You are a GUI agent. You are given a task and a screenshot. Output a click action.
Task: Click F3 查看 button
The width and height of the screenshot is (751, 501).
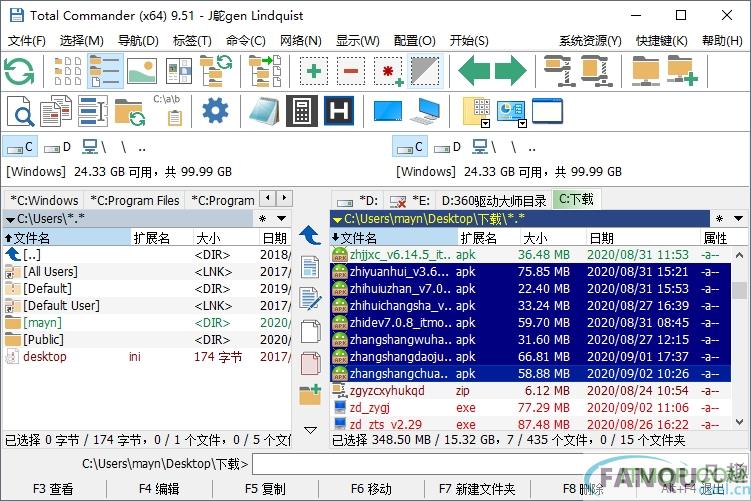(x=53, y=489)
